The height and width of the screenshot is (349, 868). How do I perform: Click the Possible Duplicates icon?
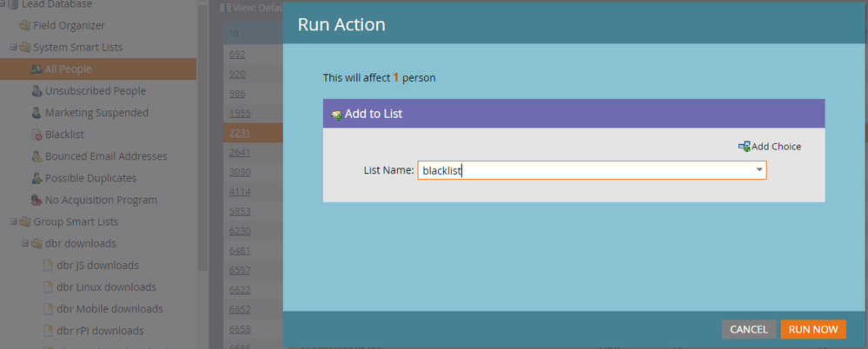(x=36, y=178)
